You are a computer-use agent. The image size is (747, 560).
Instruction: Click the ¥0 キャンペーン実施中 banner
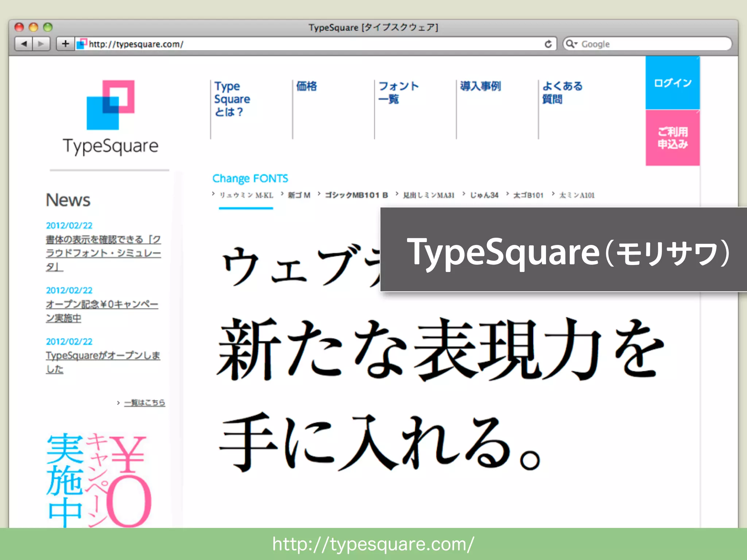(x=99, y=480)
